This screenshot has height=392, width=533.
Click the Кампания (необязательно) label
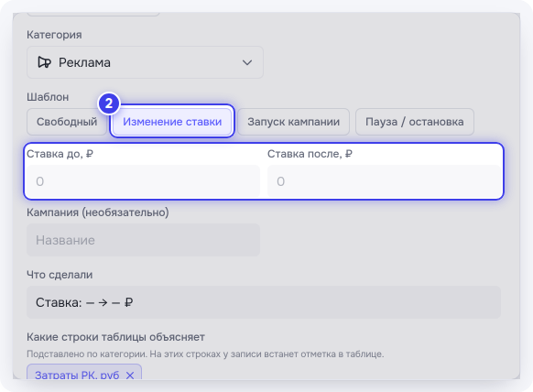click(98, 212)
